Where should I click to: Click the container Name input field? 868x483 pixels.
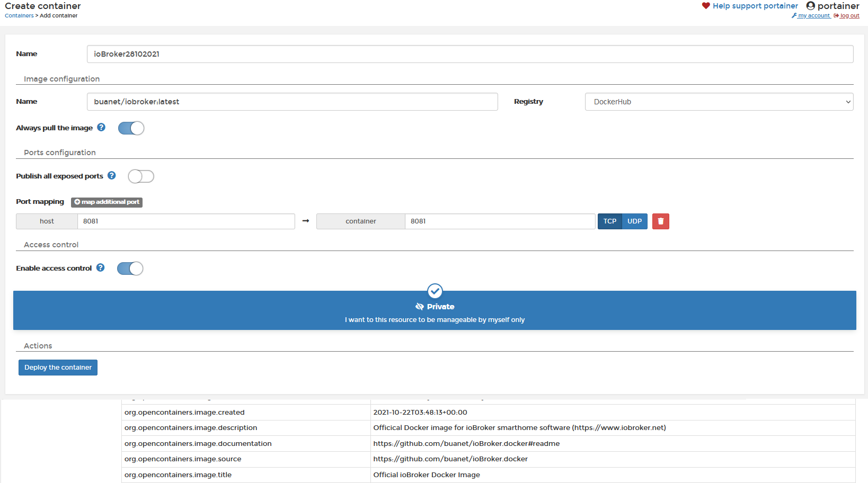click(x=470, y=54)
